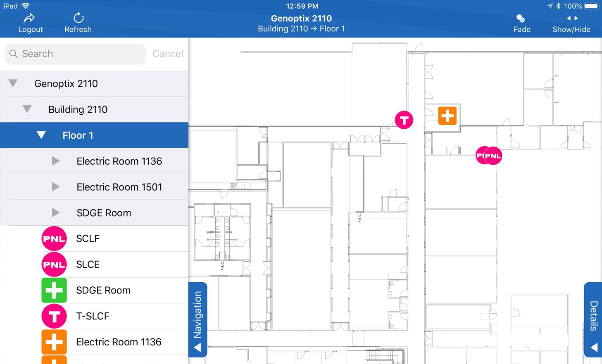Refresh the floor plan view
602x364 pixels.
tap(78, 18)
